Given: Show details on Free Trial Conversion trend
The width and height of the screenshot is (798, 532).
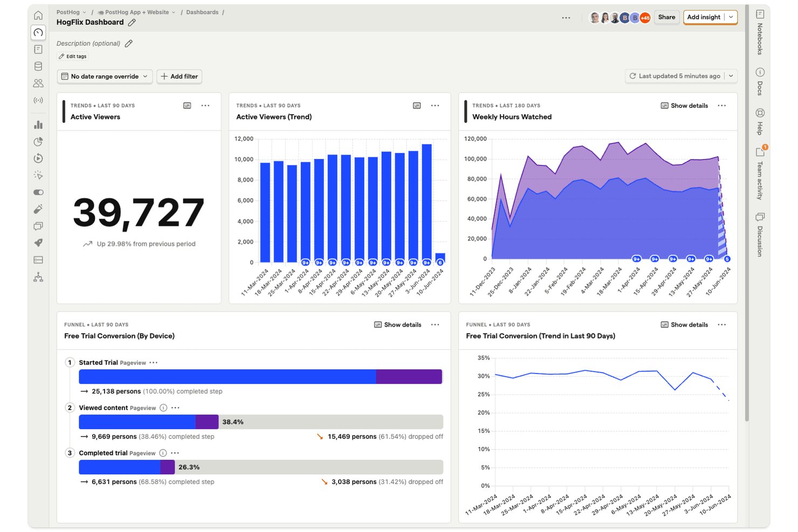Looking at the screenshot, I should click(684, 324).
